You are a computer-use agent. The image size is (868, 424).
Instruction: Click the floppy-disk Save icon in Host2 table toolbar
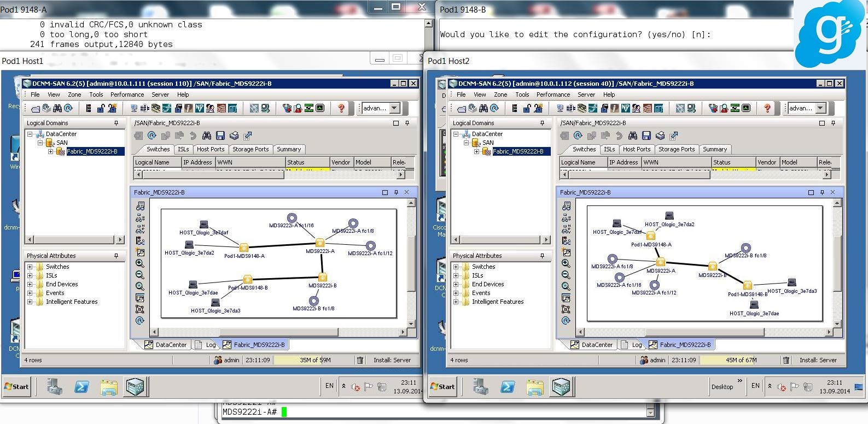(646, 136)
